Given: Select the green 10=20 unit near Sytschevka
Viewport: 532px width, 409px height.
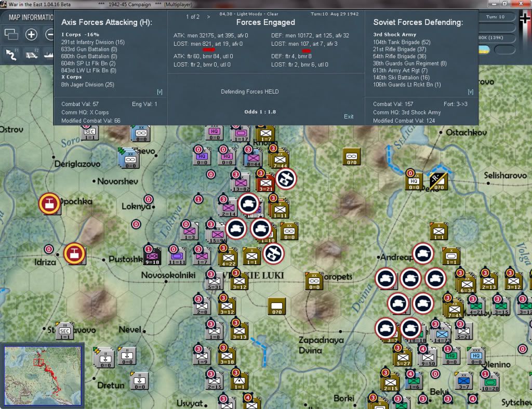Looking at the screenshot, I should click(x=490, y=382).
